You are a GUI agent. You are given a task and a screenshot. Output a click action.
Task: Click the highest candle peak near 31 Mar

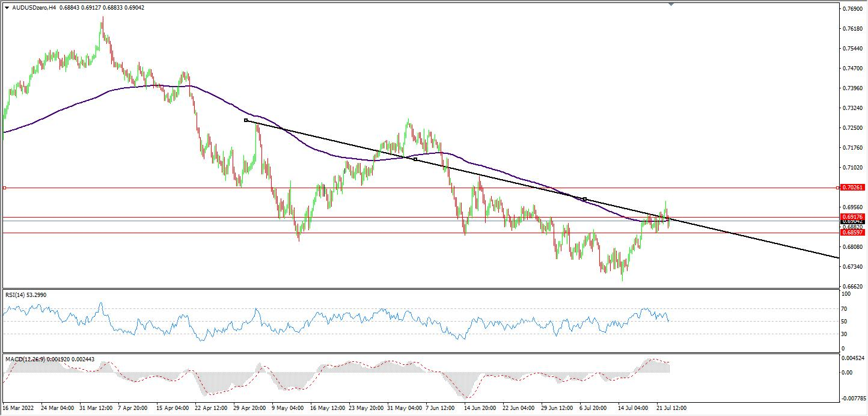102,18
